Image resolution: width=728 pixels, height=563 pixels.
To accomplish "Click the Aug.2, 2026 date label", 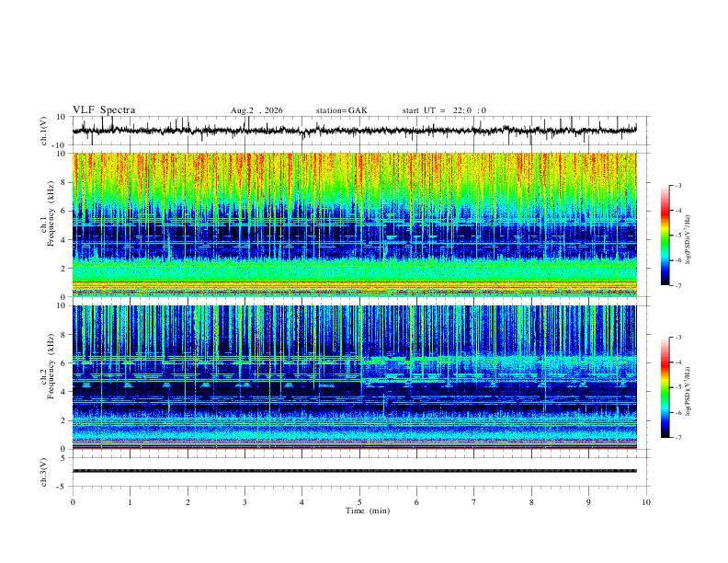I will pyautogui.click(x=256, y=110).
